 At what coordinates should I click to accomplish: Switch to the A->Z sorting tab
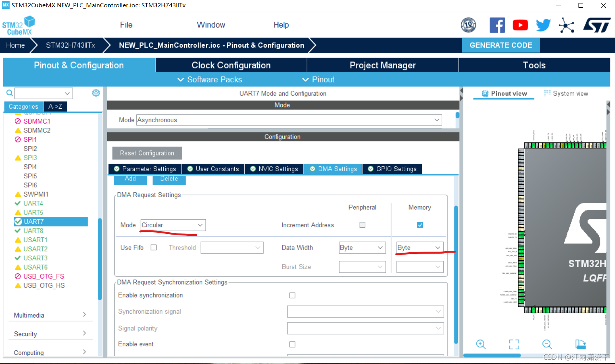coord(55,106)
